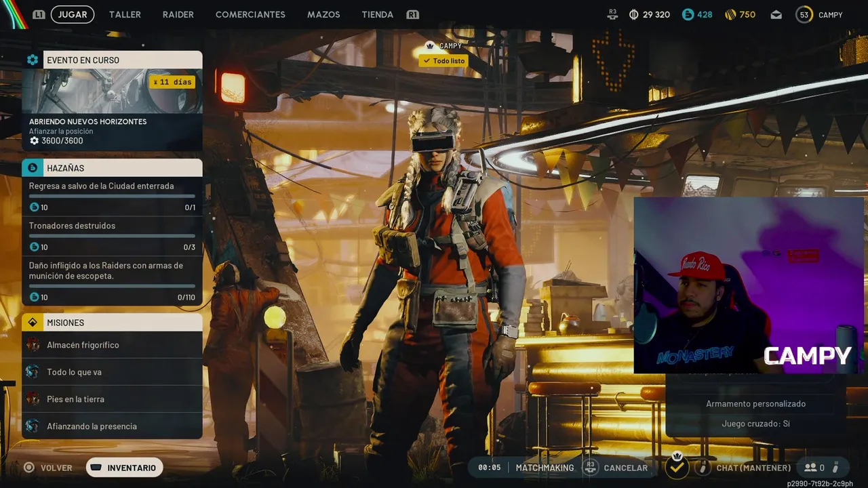The width and height of the screenshot is (868, 488).
Task: Click Regresa a salvo de la Ciudad enterrada
Action: click(x=101, y=186)
